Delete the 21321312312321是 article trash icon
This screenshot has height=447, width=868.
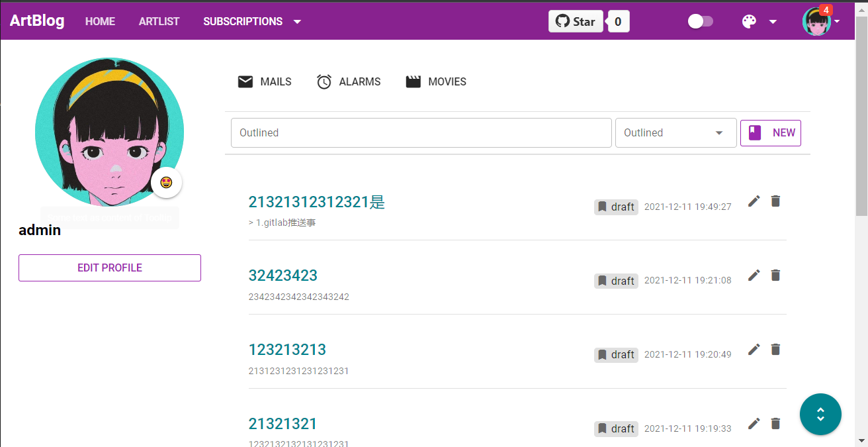coord(776,201)
